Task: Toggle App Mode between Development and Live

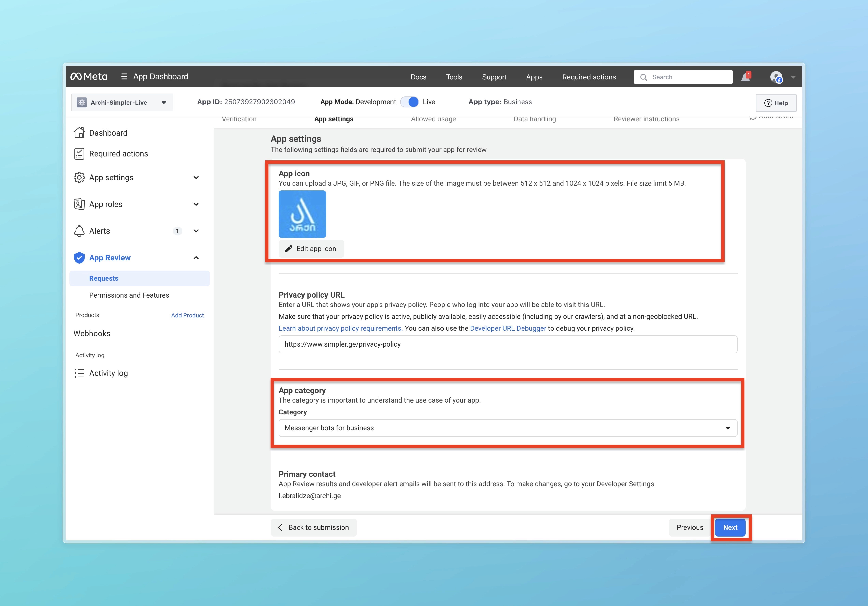Action: tap(410, 102)
